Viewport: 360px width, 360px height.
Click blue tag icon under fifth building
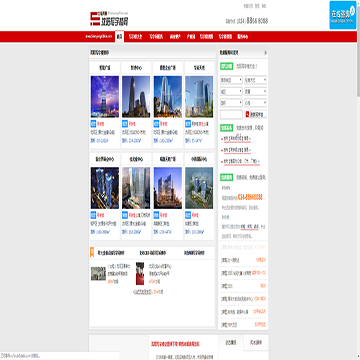point(93,215)
